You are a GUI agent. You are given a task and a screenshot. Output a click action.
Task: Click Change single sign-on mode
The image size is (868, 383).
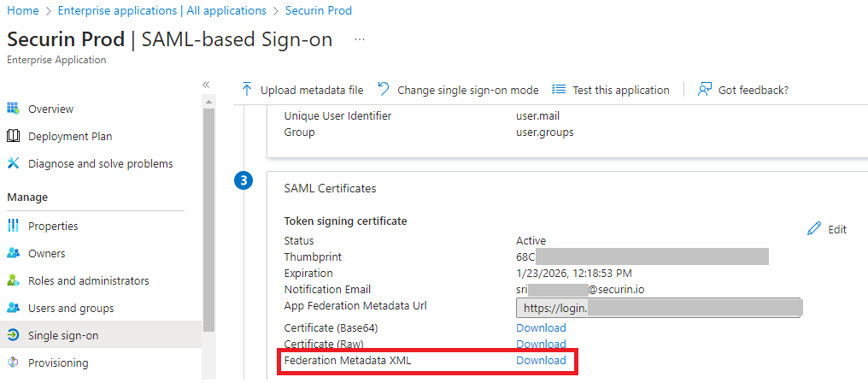[x=468, y=90]
